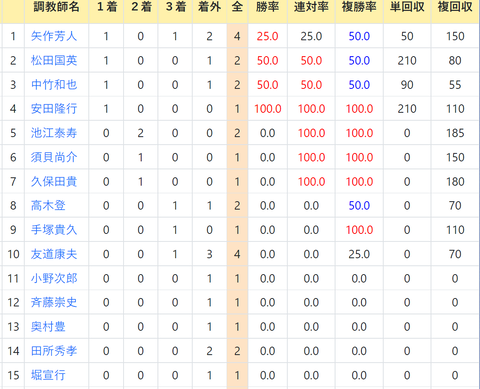Click the 2着 column header
480x389 pixels.
(141, 7)
